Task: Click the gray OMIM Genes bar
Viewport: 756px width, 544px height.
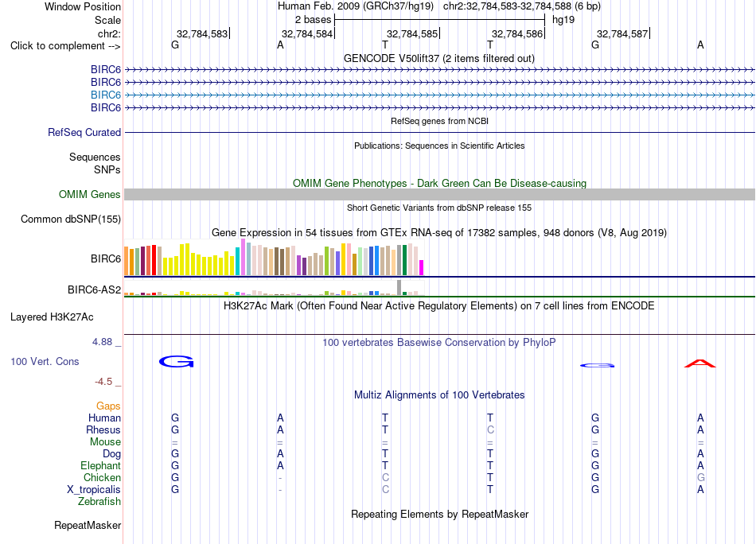Action: 439,194
